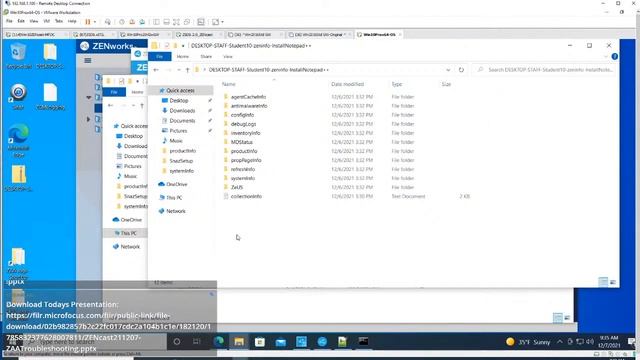The width and height of the screenshot is (640, 360).
Task: Select Music in front navigation pane
Action: [176, 141]
